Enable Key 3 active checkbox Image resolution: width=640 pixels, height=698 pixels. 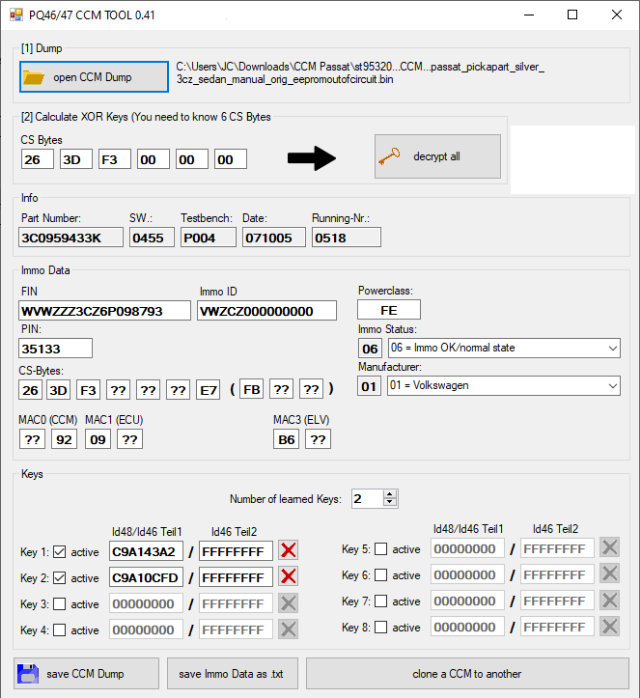pos(60,604)
